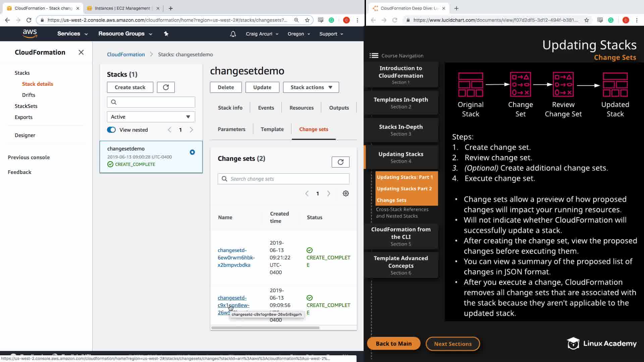Close the CloudFormation sidebar panel
The width and height of the screenshot is (644, 362).
click(x=81, y=52)
